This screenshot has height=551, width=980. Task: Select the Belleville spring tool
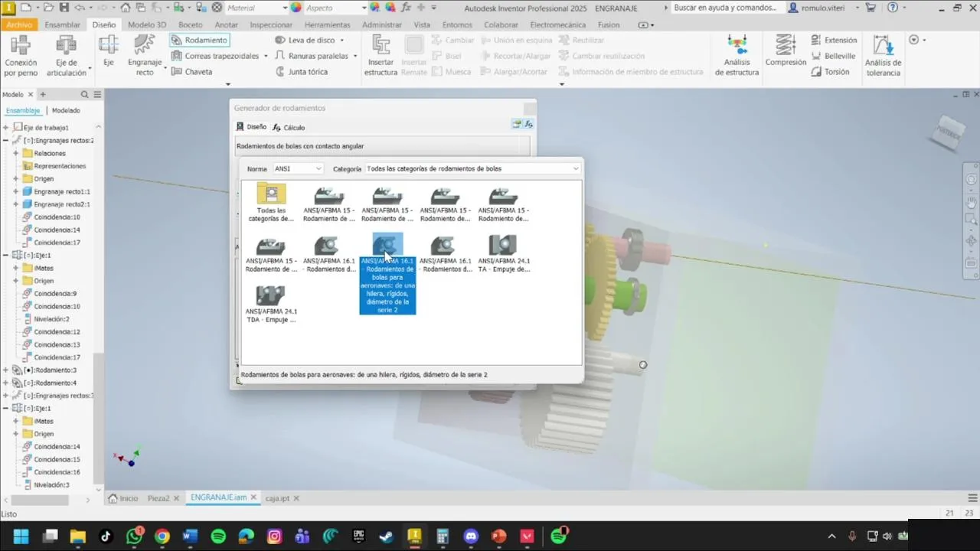click(834, 56)
